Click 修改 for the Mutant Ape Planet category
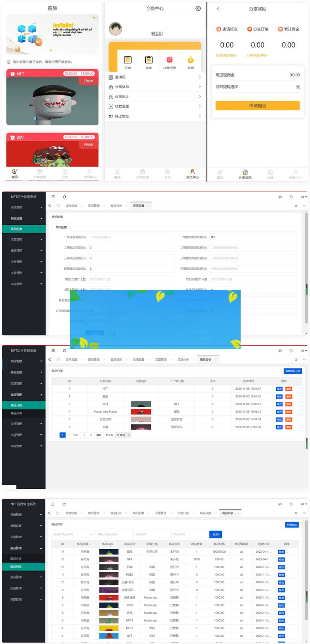The image size is (310, 644). click(x=279, y=412)
